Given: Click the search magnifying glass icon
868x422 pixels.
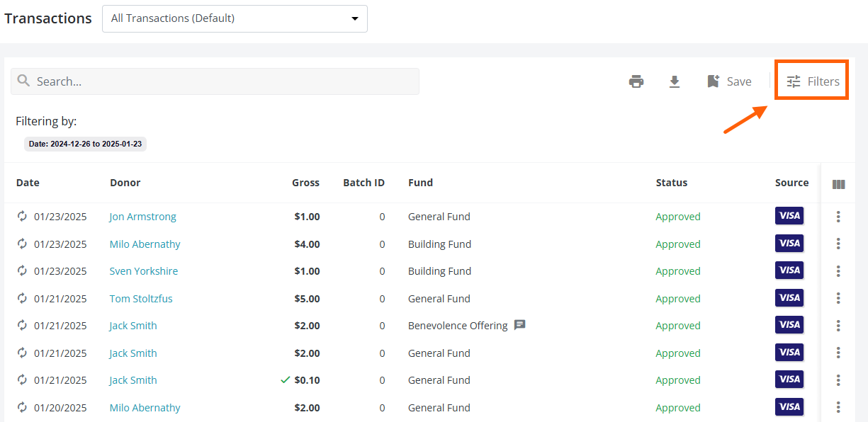Looking at the screenshot, I should pos(23,81).
